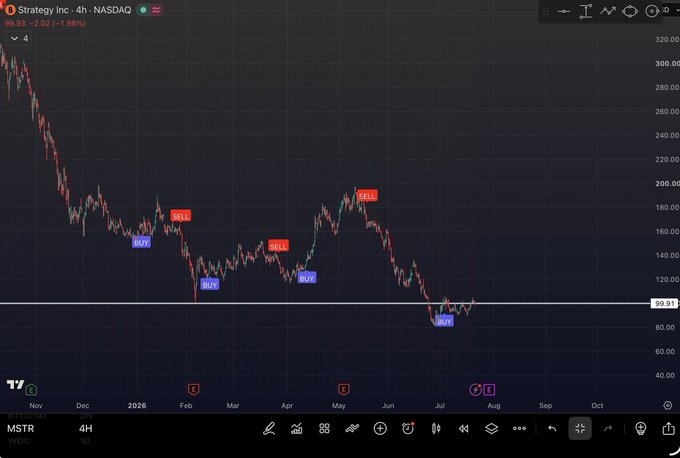Viewport: 680px width, 458px height.
Task: Select the horizontal line drawing tool
Action: [x=563, y=11]
